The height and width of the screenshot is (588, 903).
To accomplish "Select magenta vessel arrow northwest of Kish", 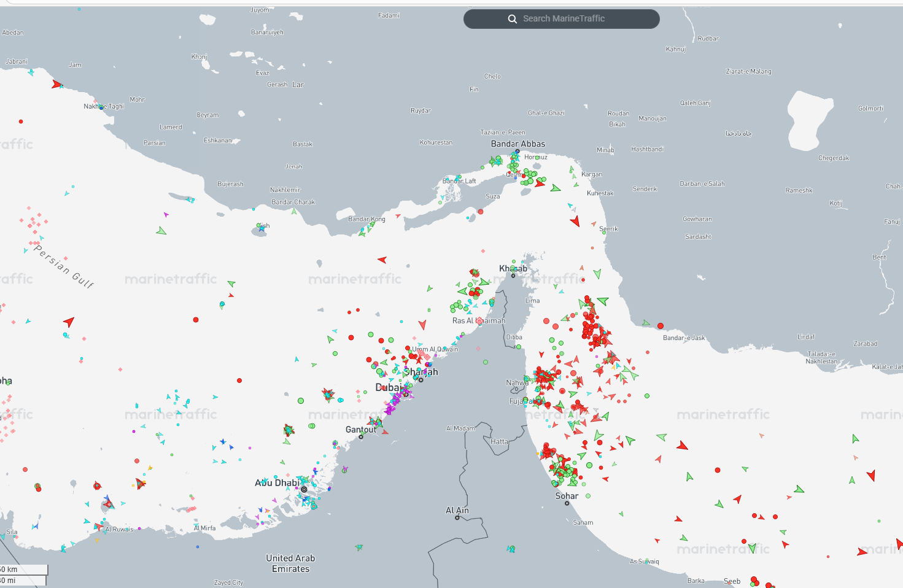I will tap(166, 215).
